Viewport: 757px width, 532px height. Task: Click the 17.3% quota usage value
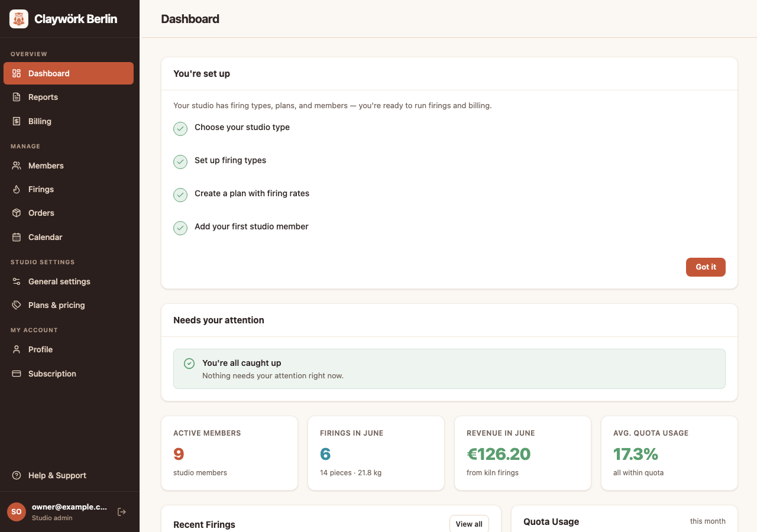coord(636,454)
